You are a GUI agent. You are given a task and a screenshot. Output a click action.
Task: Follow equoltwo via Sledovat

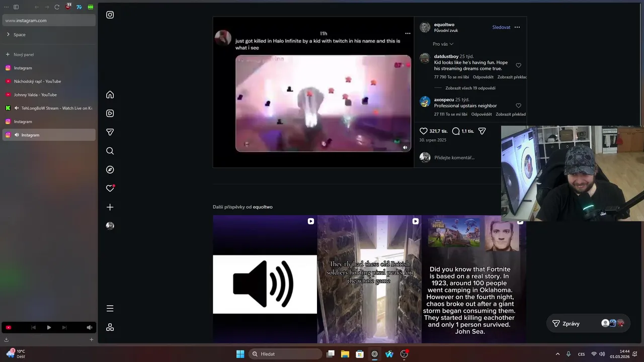pos(501,27)
